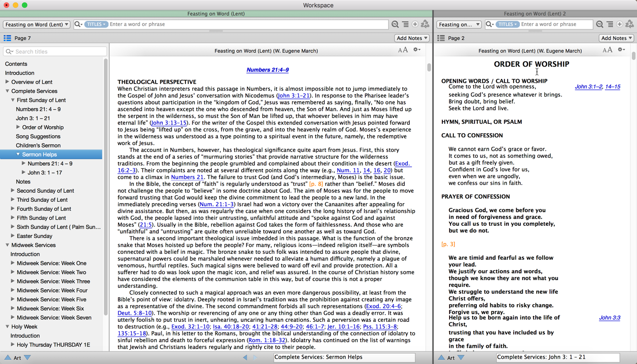Open the details list icon in left pane toolbar
The width and height of the screenshot is (637, 364).
pos(405,24)
